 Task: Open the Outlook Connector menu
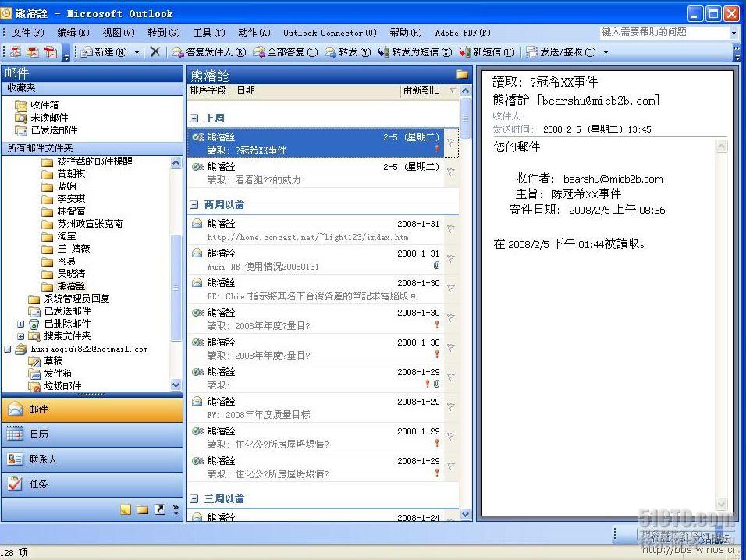(330, 32)
